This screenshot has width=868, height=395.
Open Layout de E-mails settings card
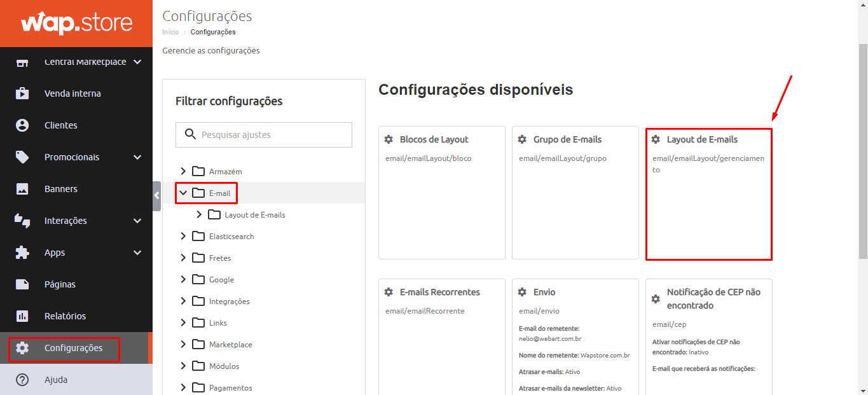[x=709, y=194]
